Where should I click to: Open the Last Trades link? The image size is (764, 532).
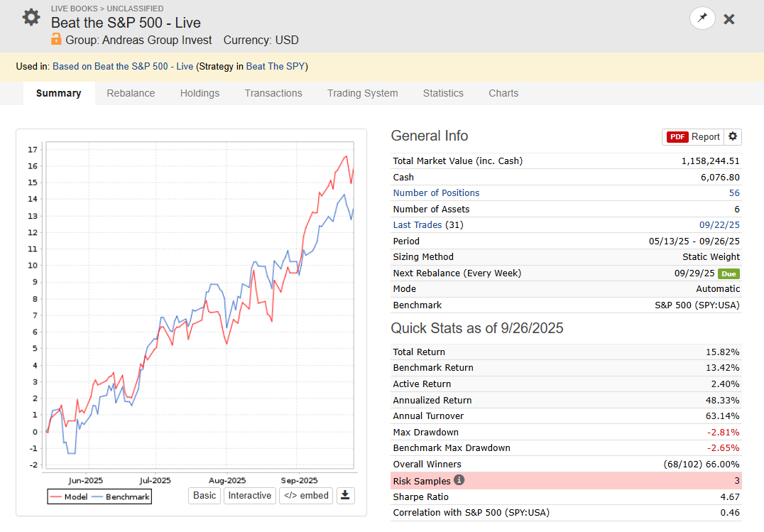[x=418, y=224]
